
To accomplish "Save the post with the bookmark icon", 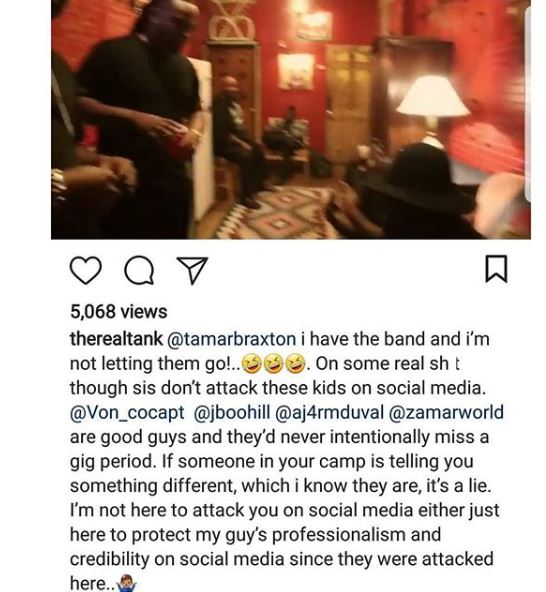I will [x=496, y=269].
